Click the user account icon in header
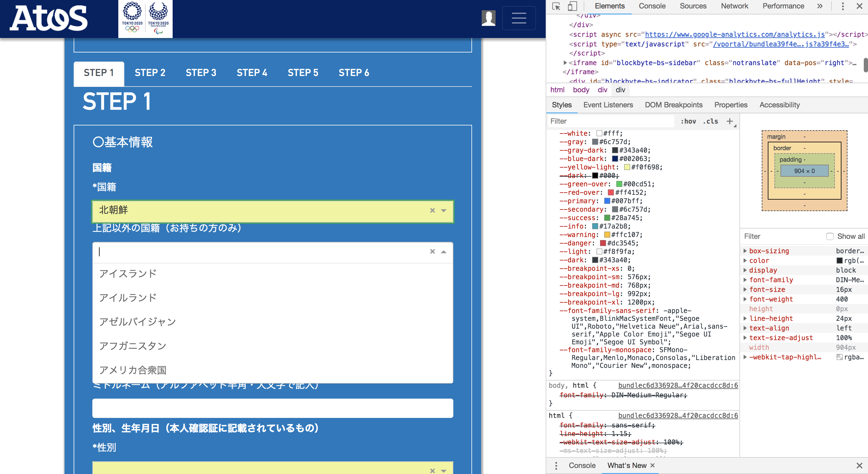This screenshot has width=868, height=474. coord(489,18)
